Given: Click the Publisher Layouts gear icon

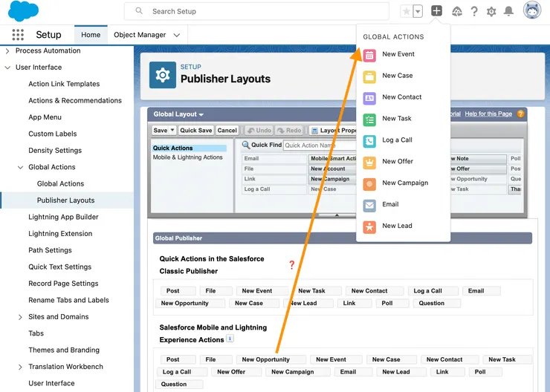Looking at the screenshot, I should click(163, 75).
